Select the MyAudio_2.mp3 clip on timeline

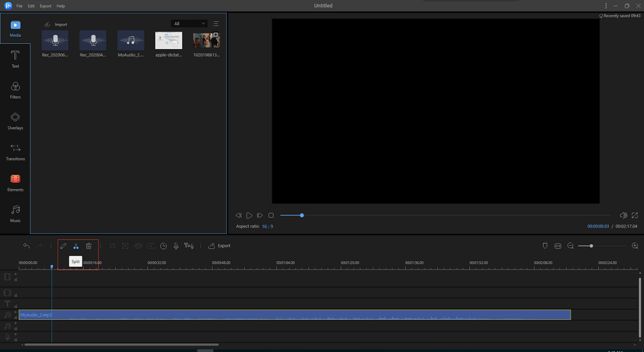pyautogui.click(x=294, y=315)
